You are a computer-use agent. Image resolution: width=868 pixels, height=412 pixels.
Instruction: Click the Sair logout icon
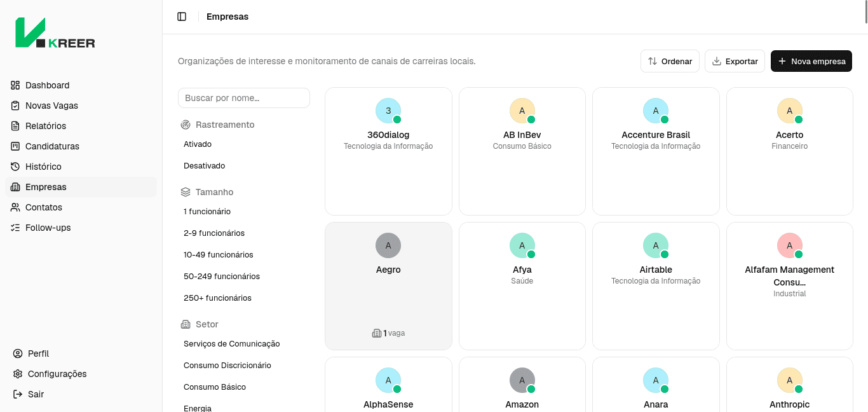coord(18,394)
